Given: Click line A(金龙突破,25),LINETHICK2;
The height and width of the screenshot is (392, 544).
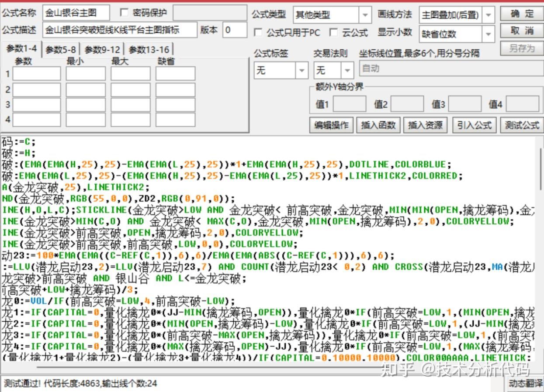Looking at the screenshot, I should (x=75, y=187).
